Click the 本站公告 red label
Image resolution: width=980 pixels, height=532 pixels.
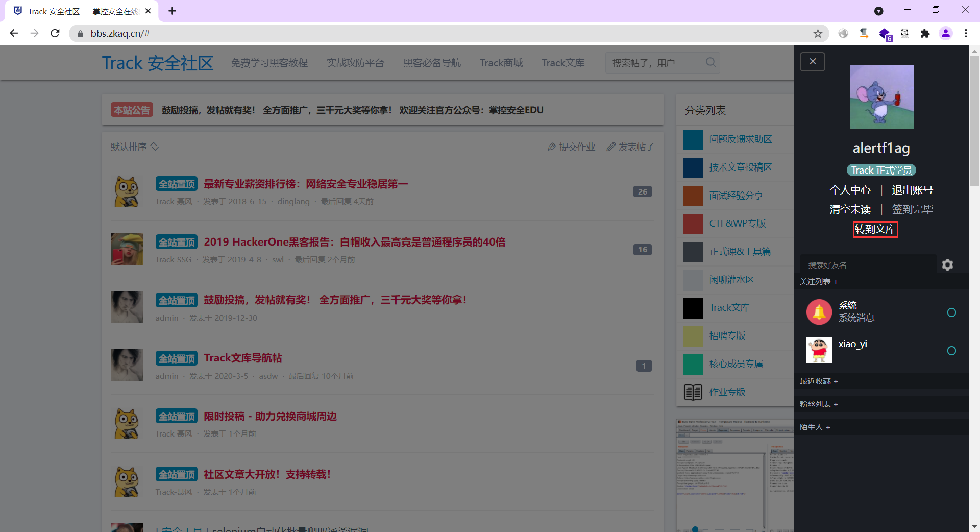132,110
